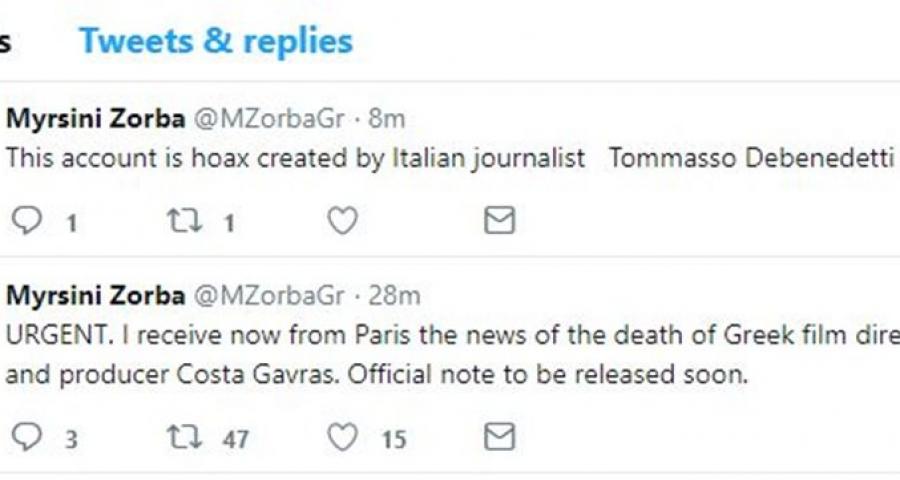This screenshot has height=480, width=900.
Task: Click the reply count of 3
Action: (71, 438)
